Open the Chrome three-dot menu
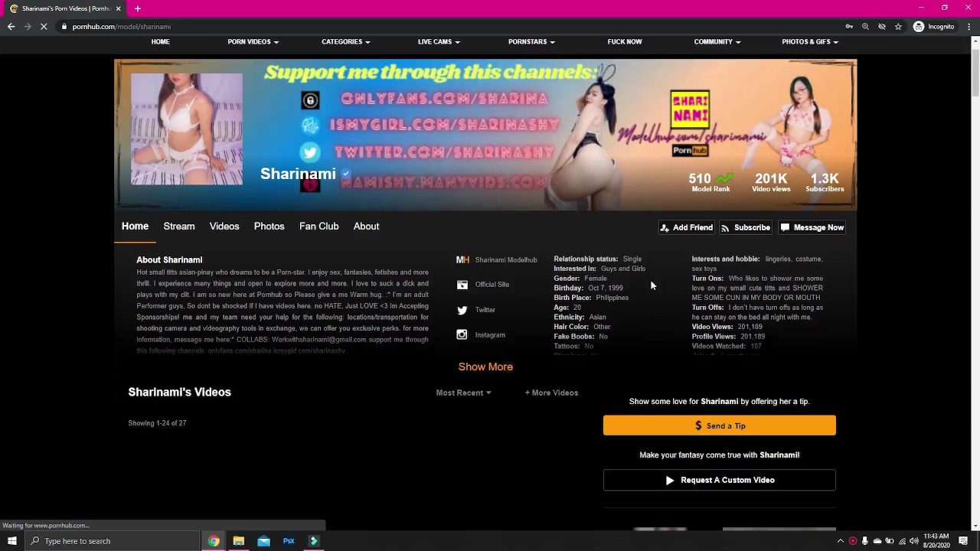The width and height of the screenshot is (980, 551). [x=969, y=26]
